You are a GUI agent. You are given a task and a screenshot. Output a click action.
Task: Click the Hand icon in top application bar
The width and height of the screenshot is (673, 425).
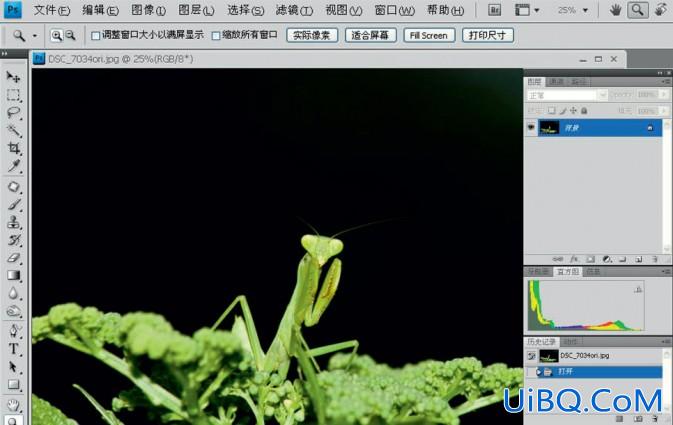pos(615,10)
